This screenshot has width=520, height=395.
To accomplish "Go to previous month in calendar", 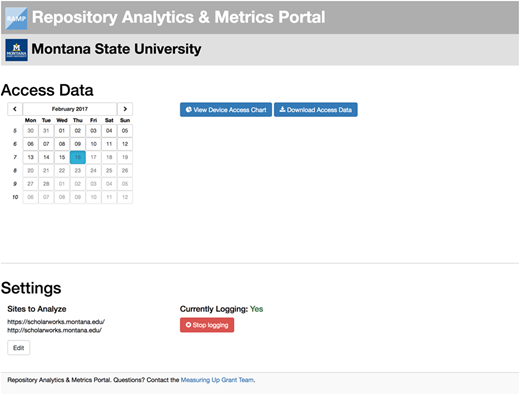I will [x=15, y=109].
